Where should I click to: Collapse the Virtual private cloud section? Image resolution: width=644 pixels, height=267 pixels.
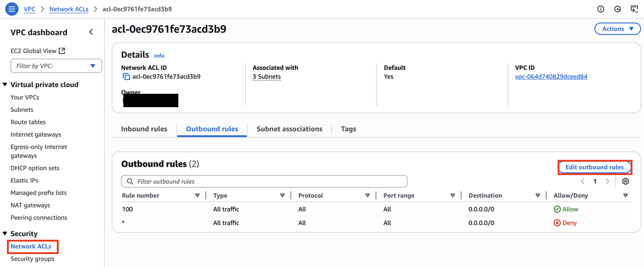tap(5, 85)
